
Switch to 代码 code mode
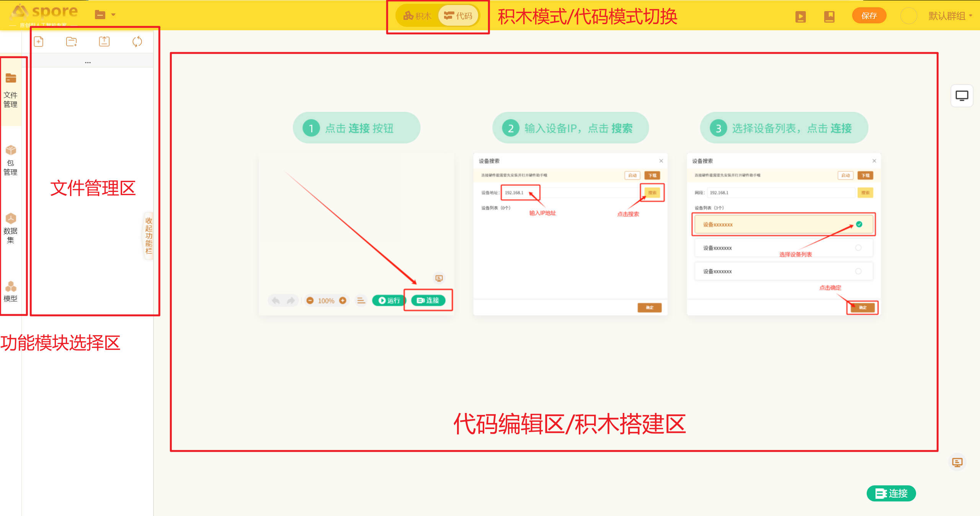click(458, 16)
